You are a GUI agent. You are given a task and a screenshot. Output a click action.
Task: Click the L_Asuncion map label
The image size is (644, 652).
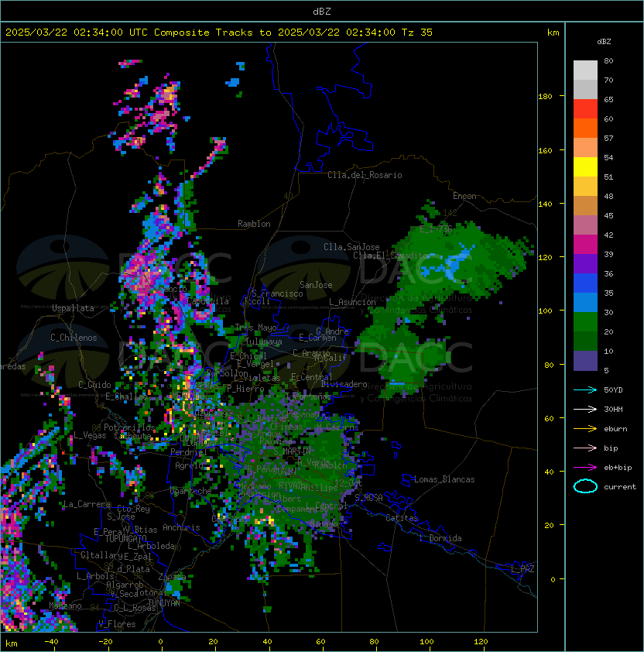pyautogui.click(x=352, y=302)
